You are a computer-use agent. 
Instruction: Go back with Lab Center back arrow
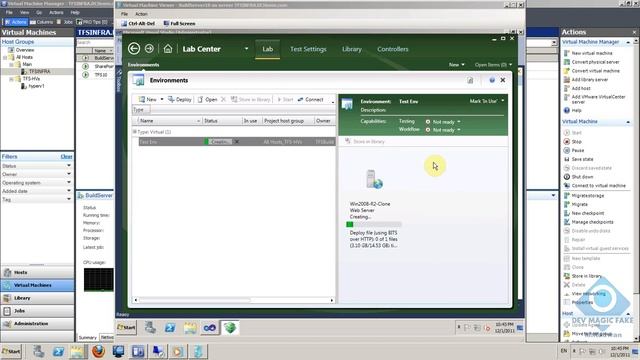[x=134, y=49]
